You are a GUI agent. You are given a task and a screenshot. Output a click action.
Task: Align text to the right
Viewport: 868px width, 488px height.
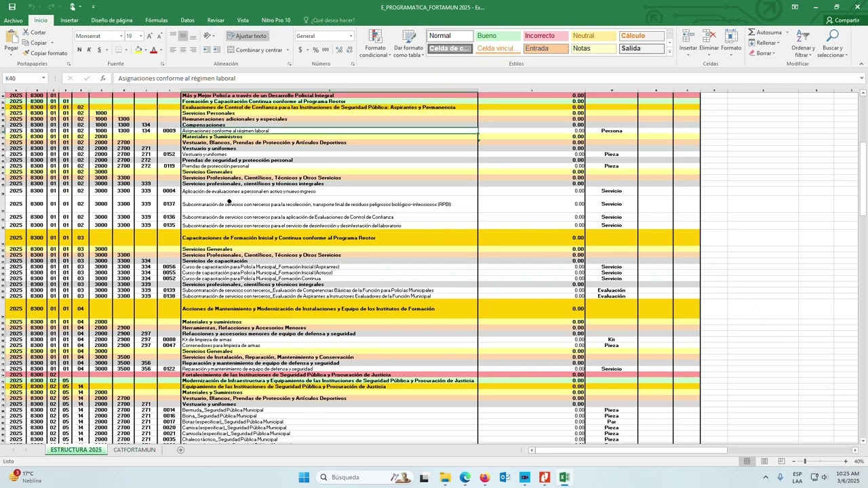click(x=193, y=49)
